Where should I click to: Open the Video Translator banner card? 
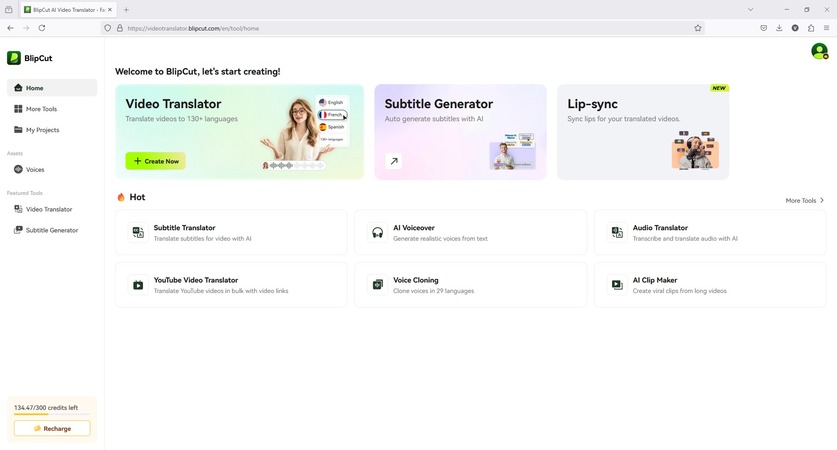tap(239, 131)
